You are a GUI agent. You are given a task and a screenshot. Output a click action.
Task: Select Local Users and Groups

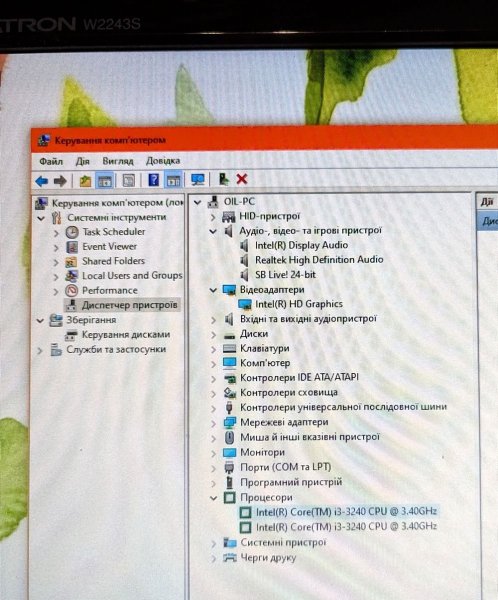coord(132,276)
